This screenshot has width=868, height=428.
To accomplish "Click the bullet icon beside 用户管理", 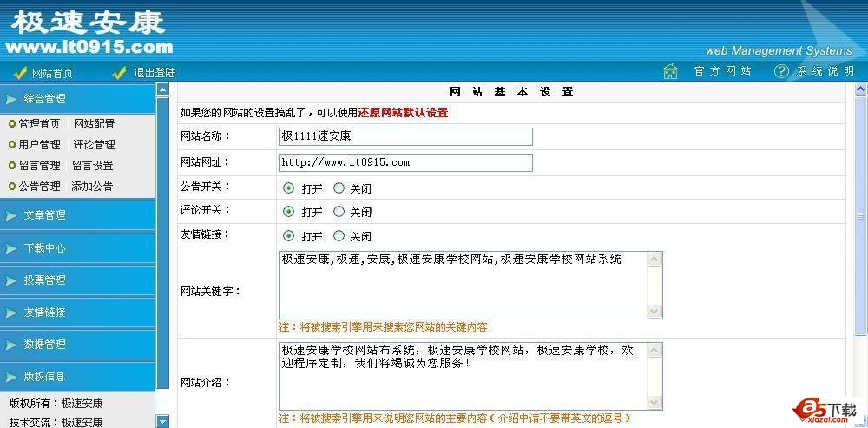I will [x=12, y=144].
